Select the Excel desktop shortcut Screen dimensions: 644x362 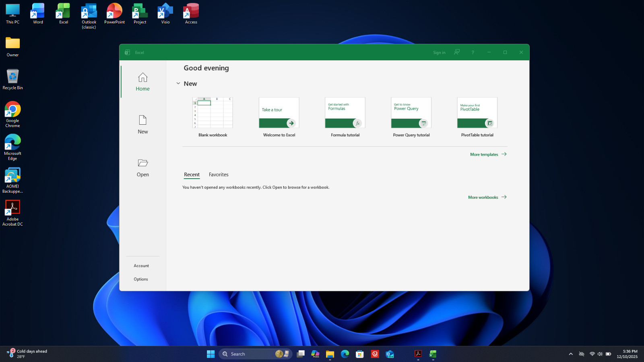coord(64,14)
